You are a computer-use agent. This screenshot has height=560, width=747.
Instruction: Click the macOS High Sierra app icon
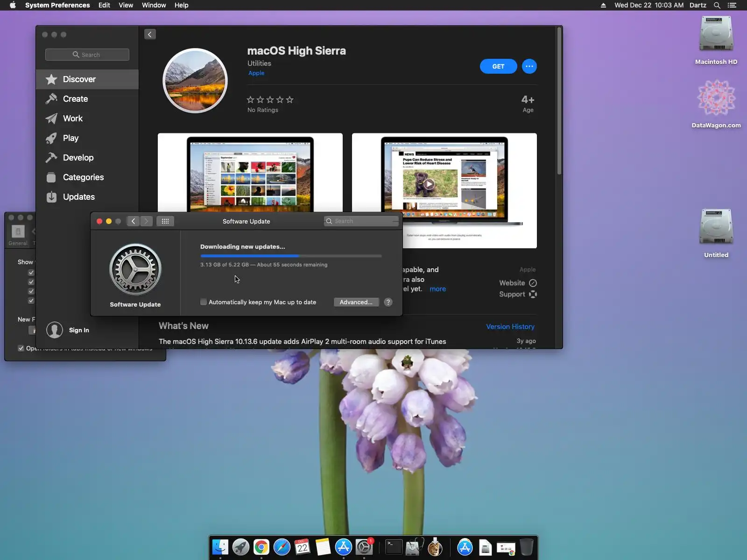click(195, 81)
